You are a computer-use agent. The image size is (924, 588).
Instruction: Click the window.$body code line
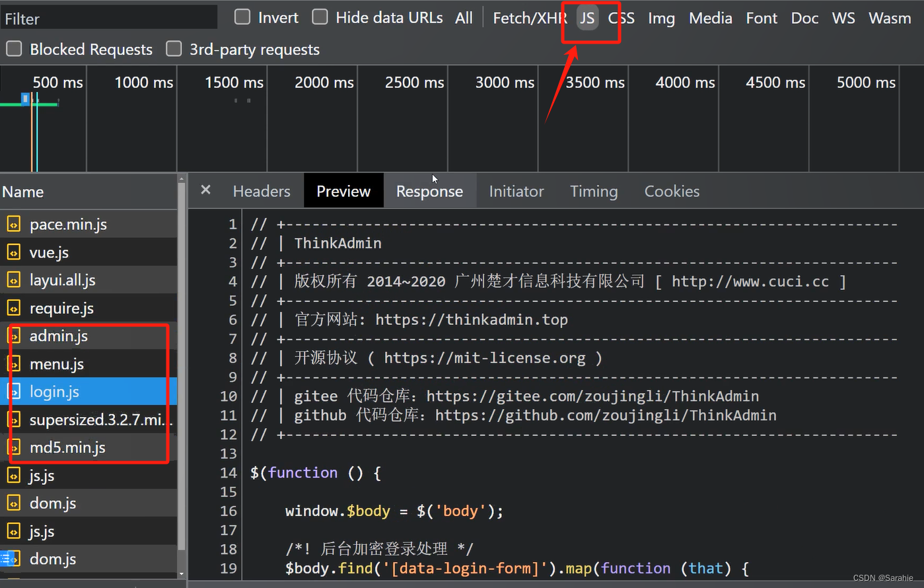[x=394, y=511]
